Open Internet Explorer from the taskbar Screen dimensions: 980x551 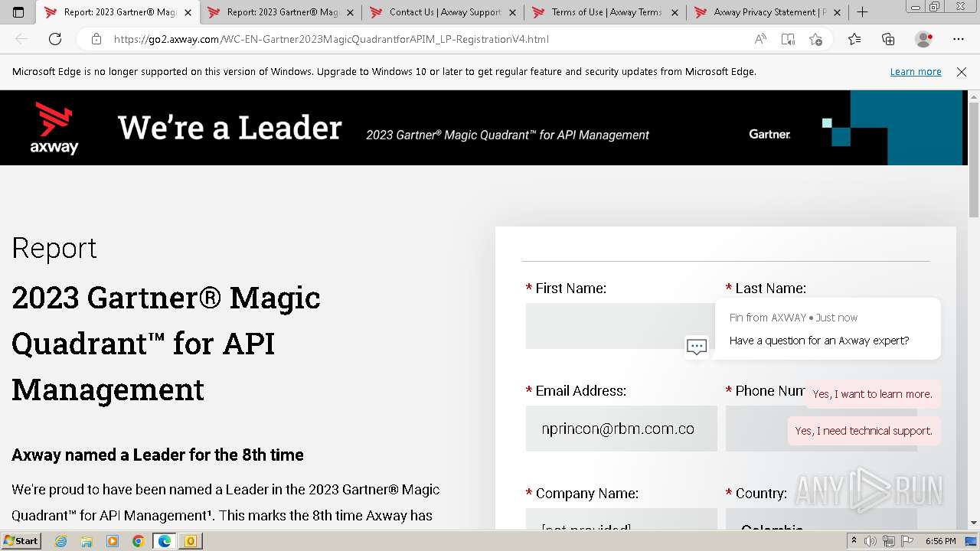click(x=61, y=541)
